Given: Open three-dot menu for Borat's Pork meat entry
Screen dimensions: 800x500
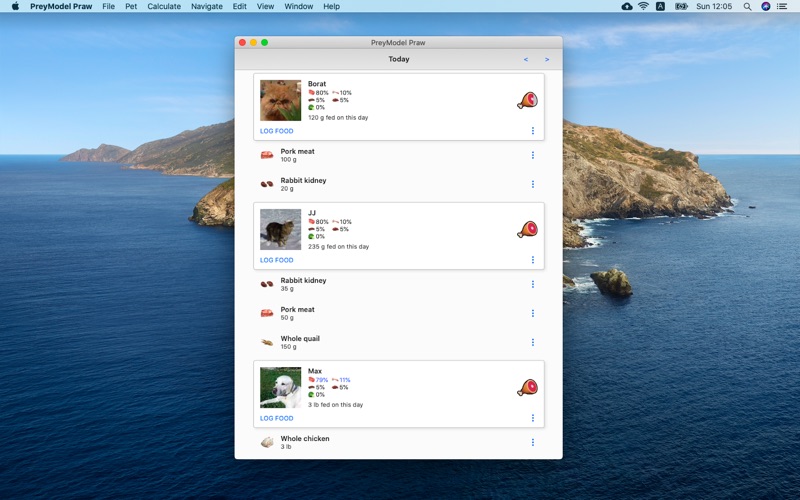Looking at the screenshot, I should [x=533, y=155].
